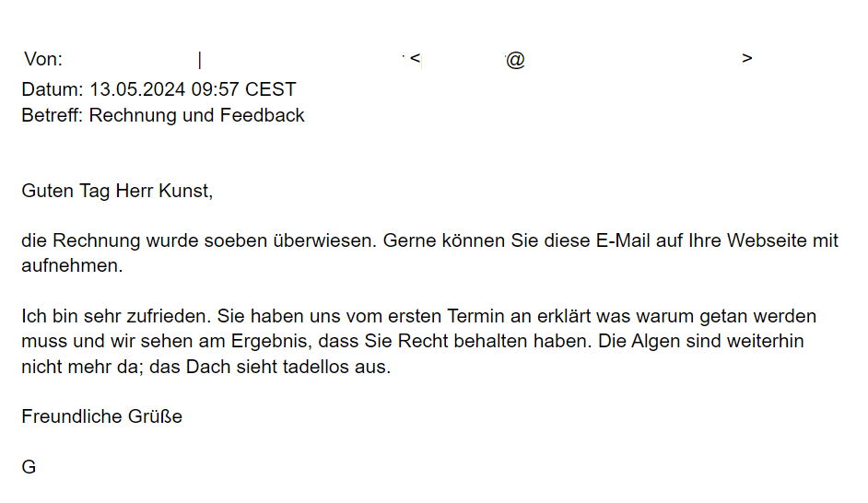Click the sentence "Ich bin sehr zufrieden."
The image size is (868, 503).
[x=116, y=316]
